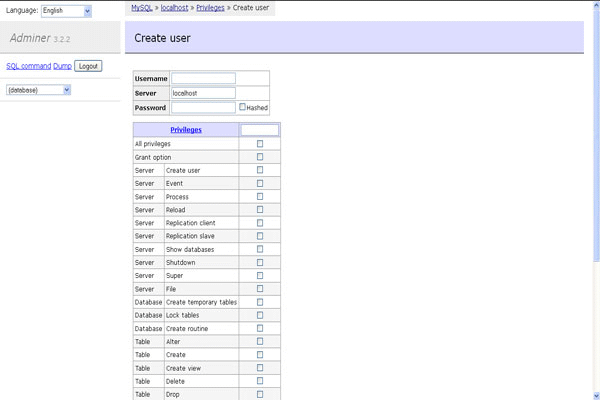
Task: Click the Privileges header link
Action: [186, 130]
